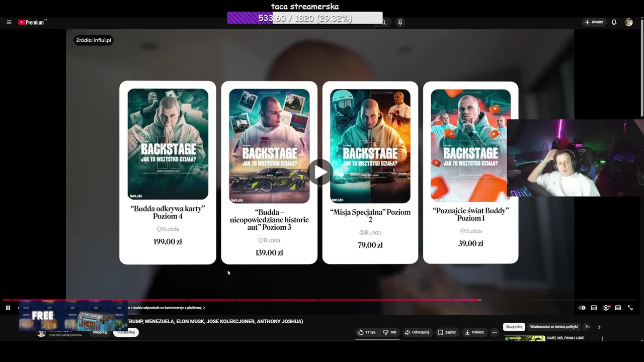
Task: Open the Utwórz create button
Action: tap(594, 22)
